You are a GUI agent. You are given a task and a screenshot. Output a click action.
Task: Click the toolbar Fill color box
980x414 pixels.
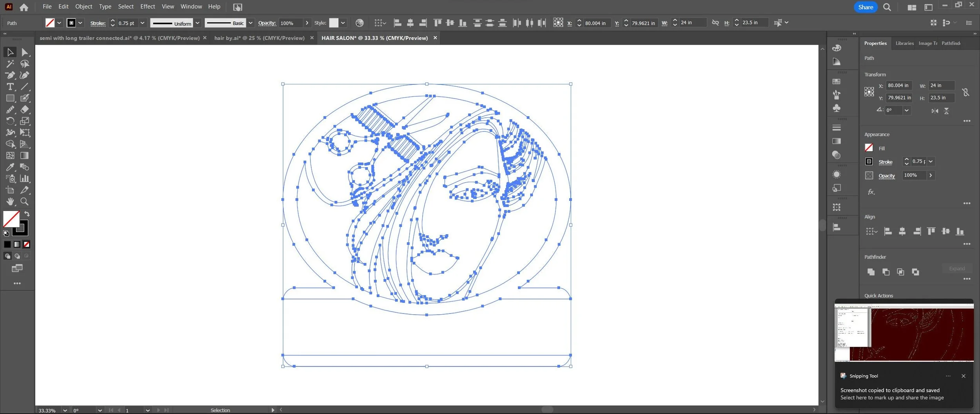click(x=11, y=219)
